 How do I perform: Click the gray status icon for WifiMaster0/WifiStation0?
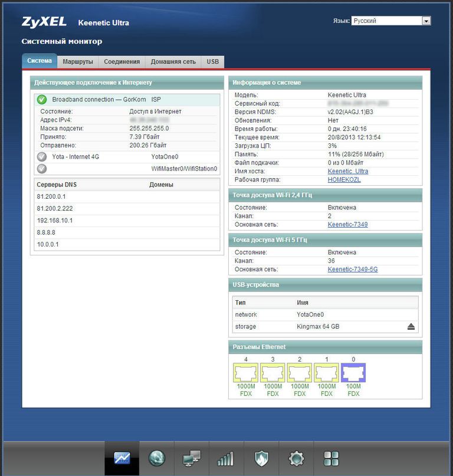click(x=42, y=169)
